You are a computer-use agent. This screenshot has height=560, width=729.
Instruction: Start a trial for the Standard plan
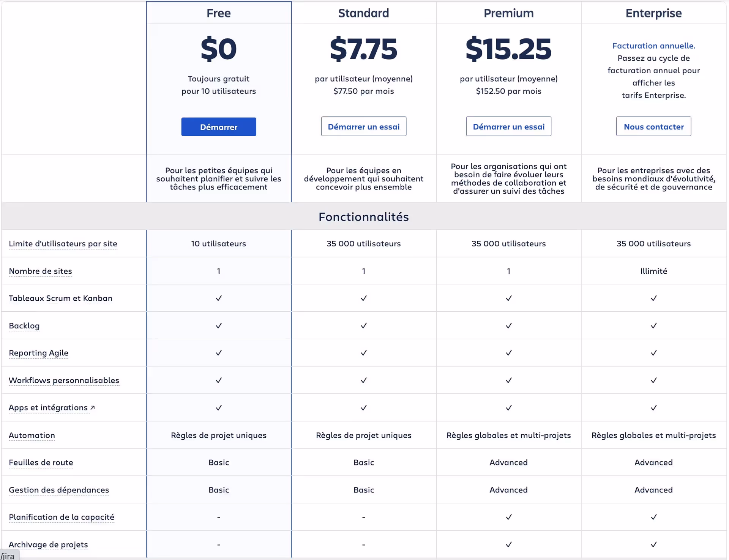pyautogui.click(x=363, y=126)
